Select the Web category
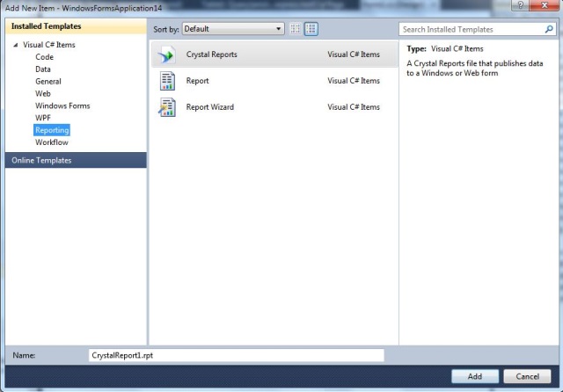 tap(43, 94)
